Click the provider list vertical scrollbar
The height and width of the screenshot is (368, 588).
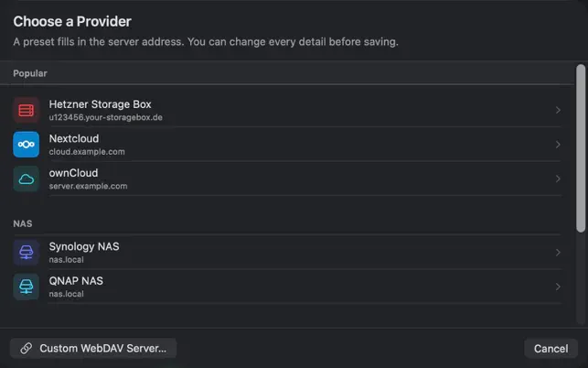coord(581,148)
